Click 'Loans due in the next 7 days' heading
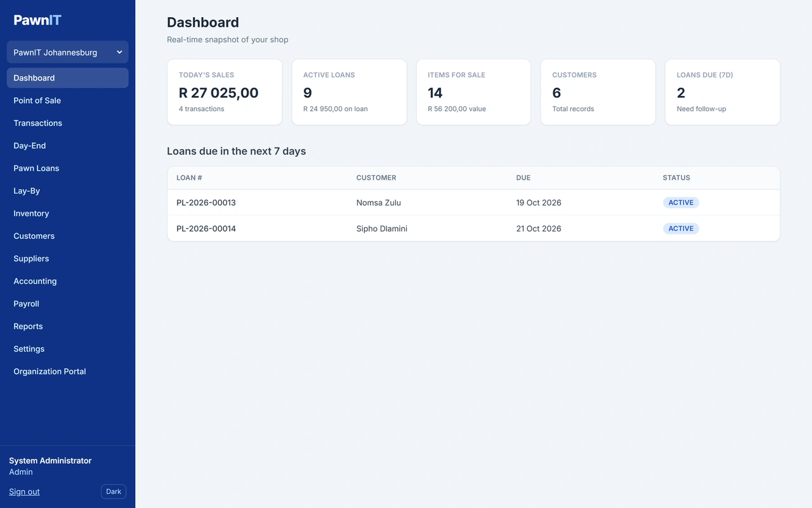Screen dimensions: 812x508 pos(237,151)
